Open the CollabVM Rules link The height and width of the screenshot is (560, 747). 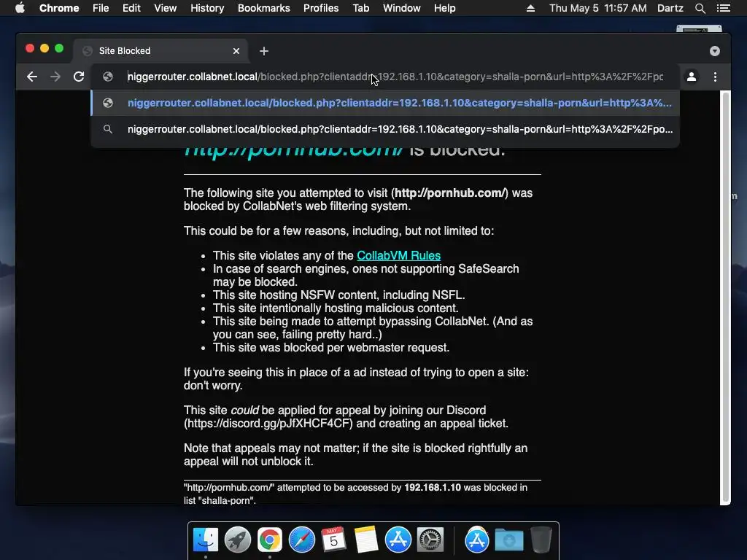(399, 256)
